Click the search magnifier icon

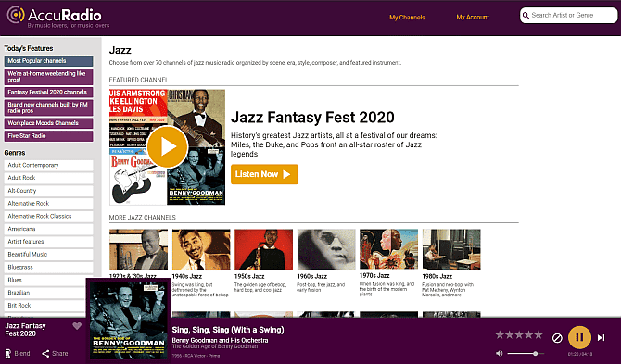coord(526,16)
